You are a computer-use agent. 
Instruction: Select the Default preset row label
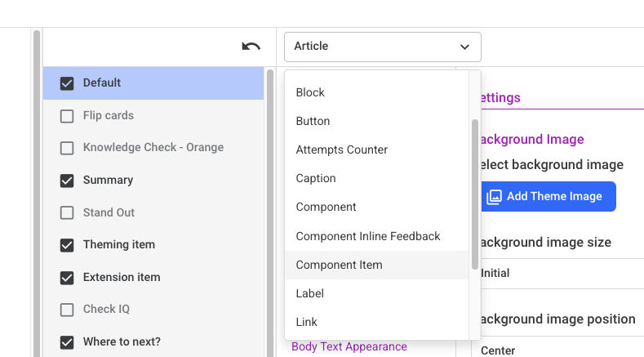coord(102,83)
